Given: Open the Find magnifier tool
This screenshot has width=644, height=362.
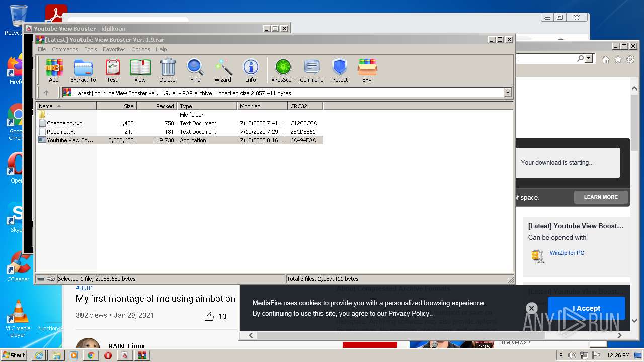Looking at the screenshot, I should (195, 70).
